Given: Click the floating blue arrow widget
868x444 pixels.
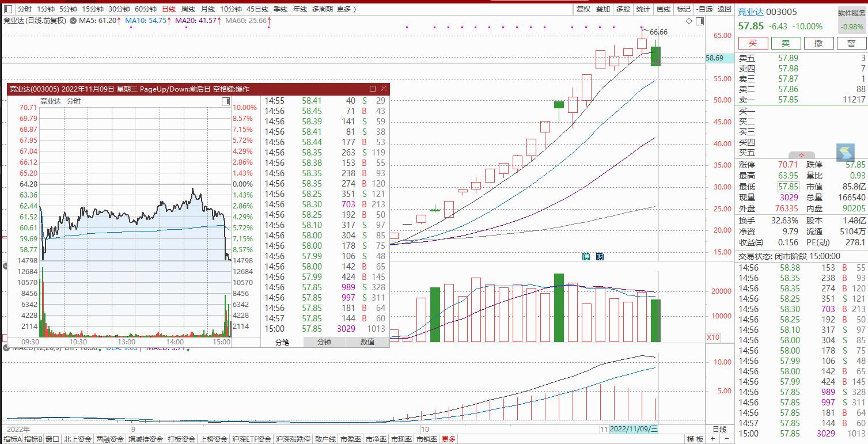Looking at the screenshot, I should tap(846, 152).
